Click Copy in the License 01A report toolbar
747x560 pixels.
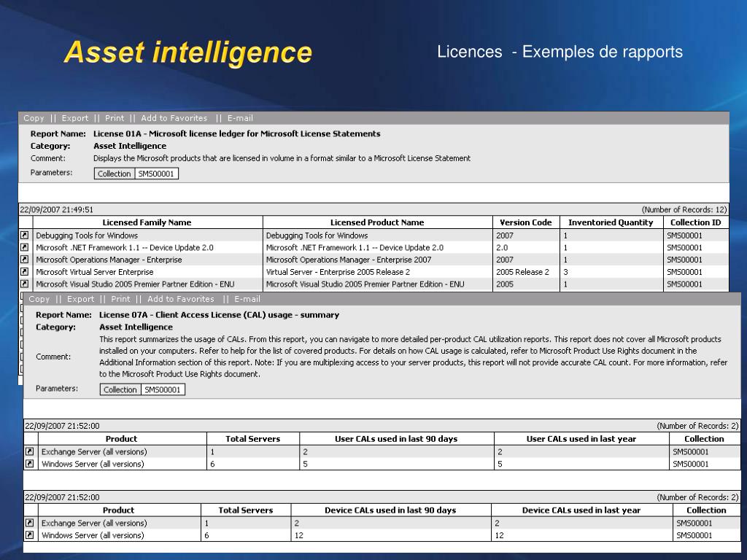coord(34,118)
